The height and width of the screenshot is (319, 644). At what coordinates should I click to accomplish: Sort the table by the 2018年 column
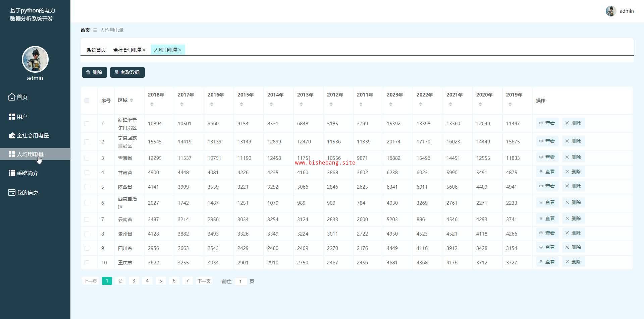tap(152, 105)
